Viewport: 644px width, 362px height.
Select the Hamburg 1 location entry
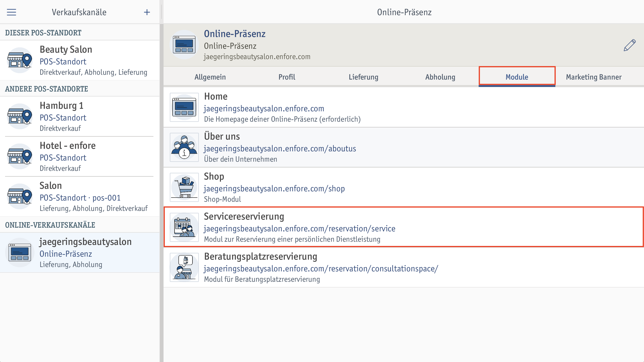pos(80,116)
